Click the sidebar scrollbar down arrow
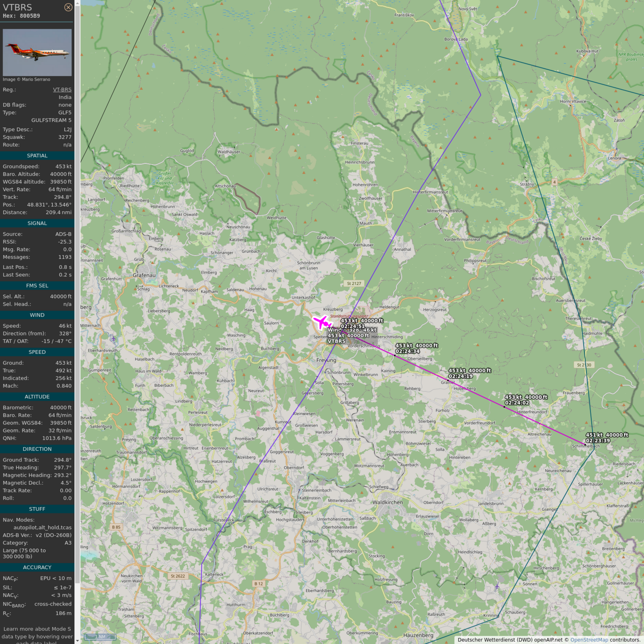 pyautogui.click(x=77, y=640)
